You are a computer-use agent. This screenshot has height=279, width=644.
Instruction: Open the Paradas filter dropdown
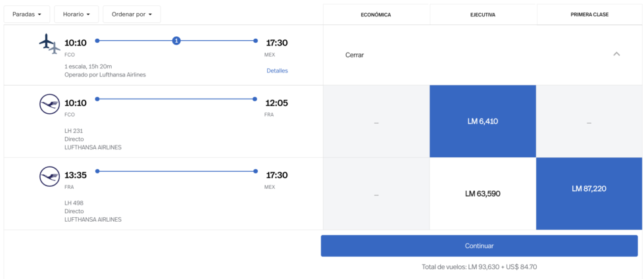tap(27, 14)
